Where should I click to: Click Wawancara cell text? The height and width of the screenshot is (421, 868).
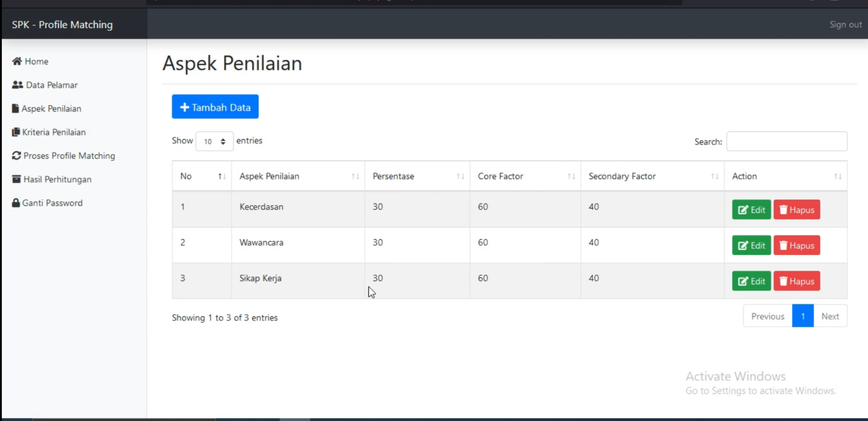coord(261,242)
